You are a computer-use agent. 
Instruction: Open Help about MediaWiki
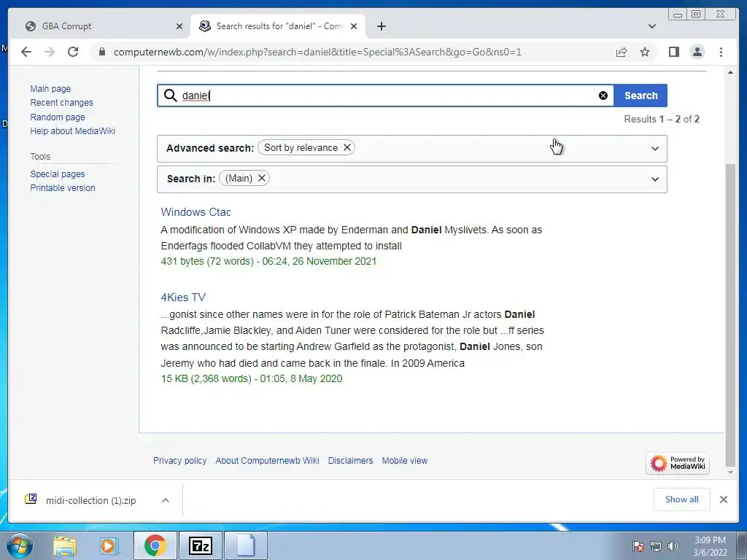72,131
